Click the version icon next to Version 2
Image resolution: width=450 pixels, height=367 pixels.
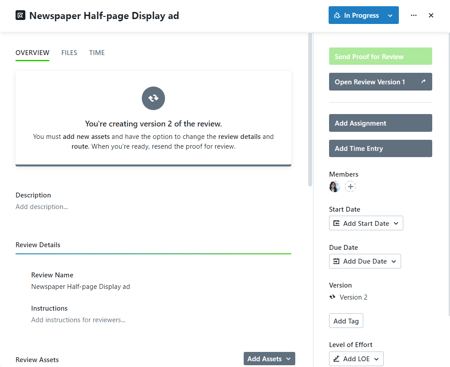pos(332,297)
